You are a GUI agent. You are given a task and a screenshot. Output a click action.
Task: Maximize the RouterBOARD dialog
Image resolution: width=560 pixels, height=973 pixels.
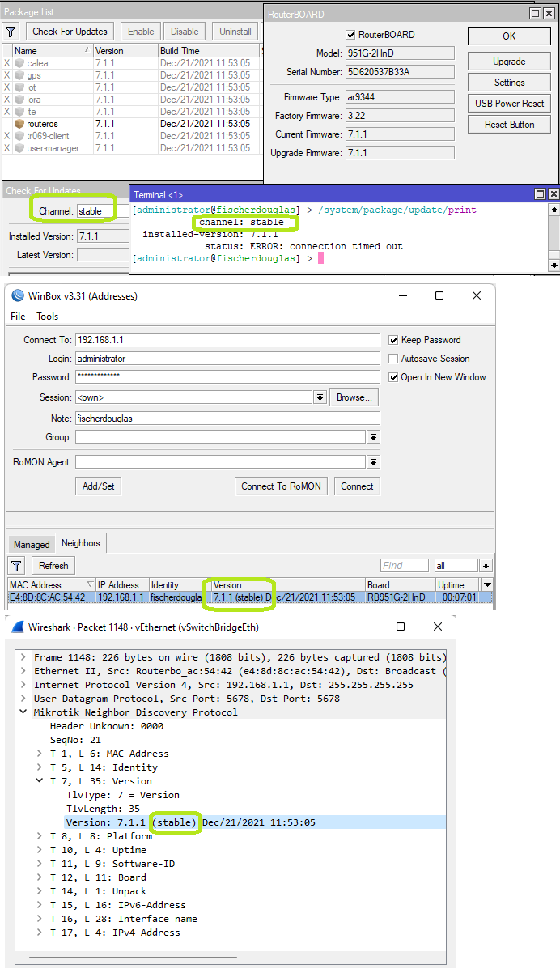coord(535,13)
